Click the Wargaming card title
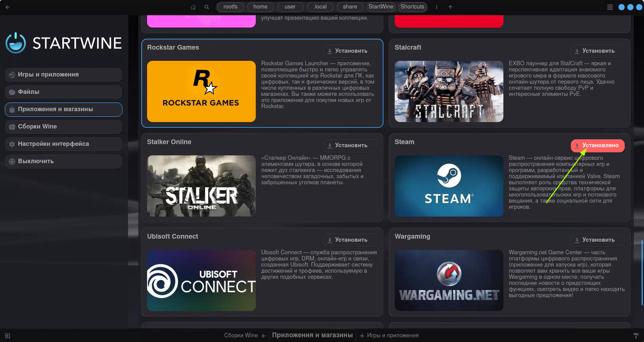 412,237
